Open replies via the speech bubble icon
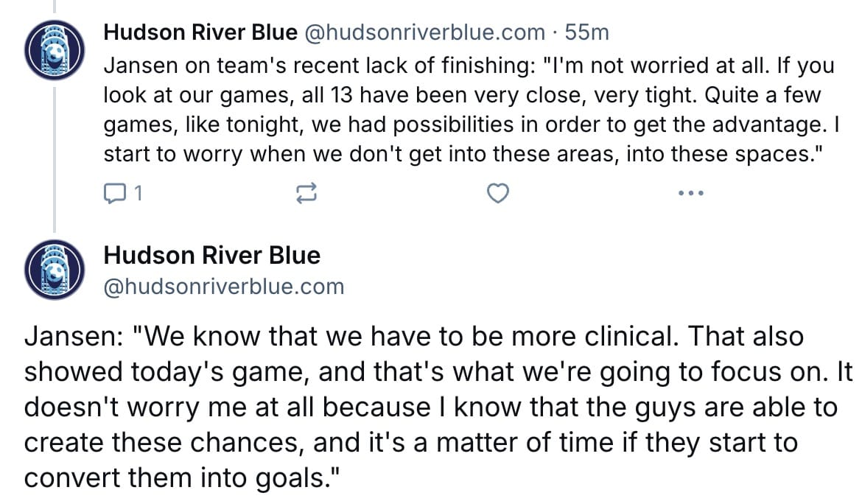The image size is (862, 504). (x=113, y=194)
